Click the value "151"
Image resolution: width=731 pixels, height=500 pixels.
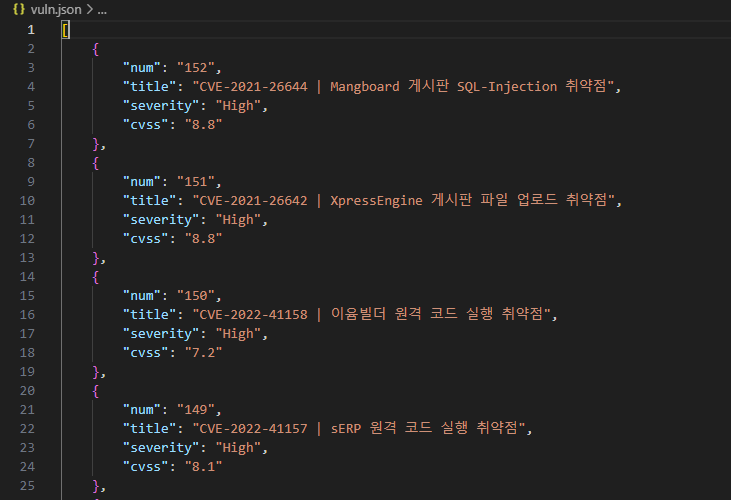pyautogui.click(x=196, y=182)
